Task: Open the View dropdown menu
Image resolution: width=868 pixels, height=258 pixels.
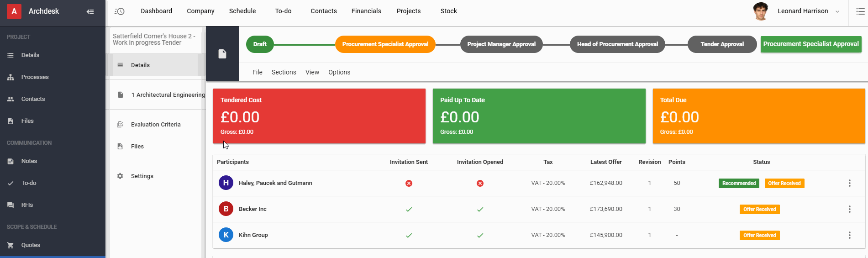Action: (x=312, y=72)
